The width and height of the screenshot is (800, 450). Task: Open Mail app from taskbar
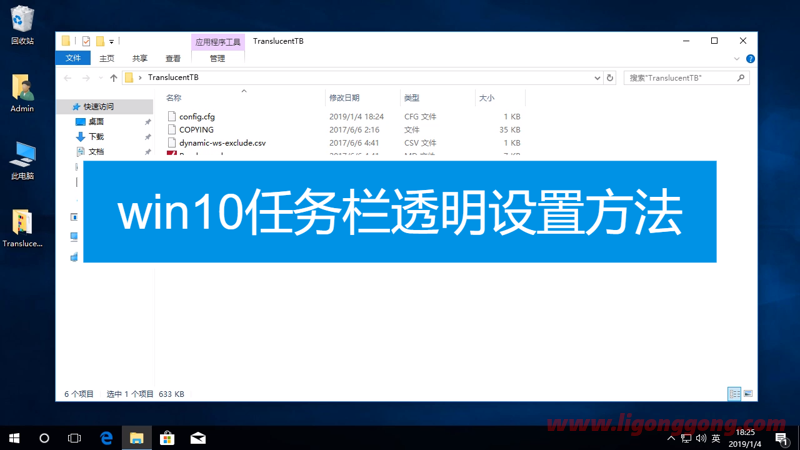click(198, 438)
